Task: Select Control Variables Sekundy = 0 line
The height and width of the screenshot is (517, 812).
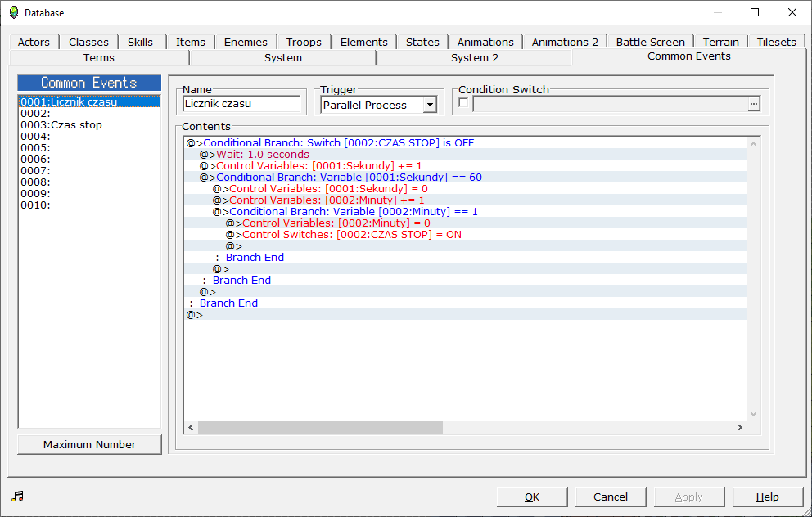Action: 466,188
